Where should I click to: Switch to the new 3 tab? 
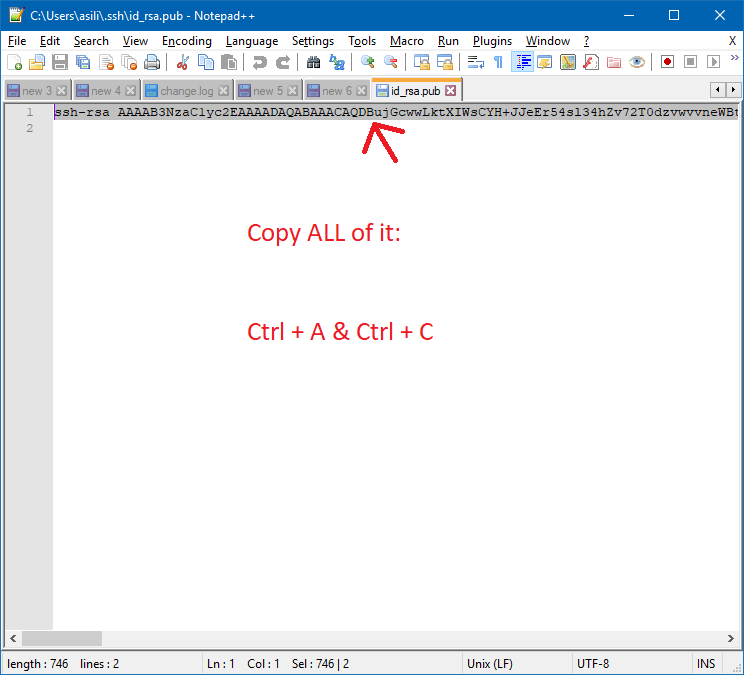(37, 91)
